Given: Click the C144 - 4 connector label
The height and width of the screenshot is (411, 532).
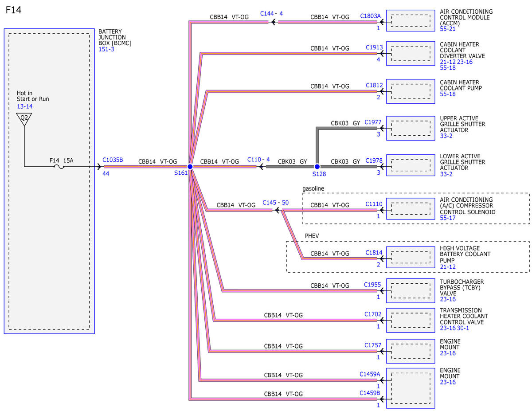Looking at the screenshot, I should click(271, 14).
